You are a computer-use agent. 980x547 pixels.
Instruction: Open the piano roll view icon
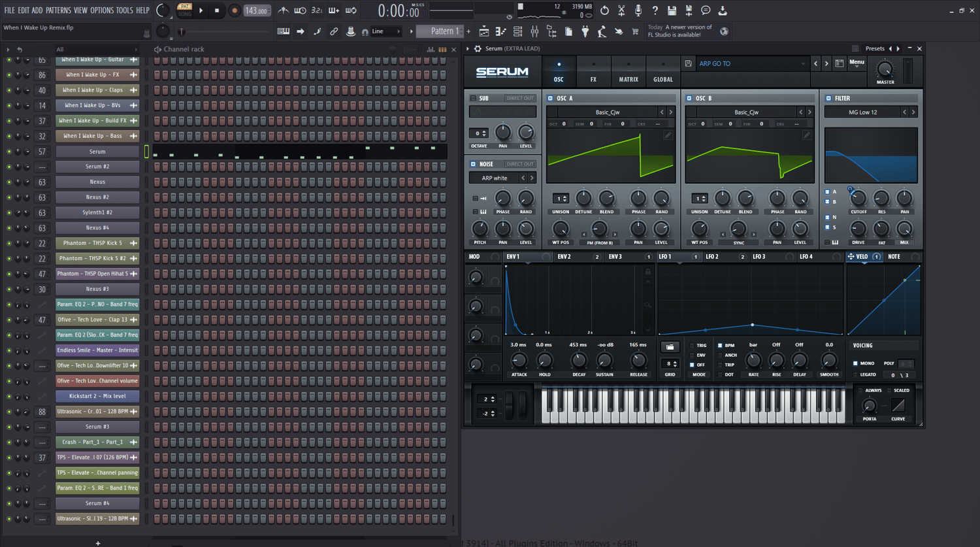point(501,31)
